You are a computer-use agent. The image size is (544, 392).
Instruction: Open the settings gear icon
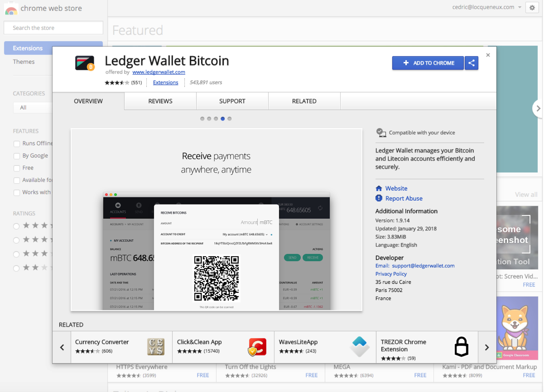pos(532,8)
